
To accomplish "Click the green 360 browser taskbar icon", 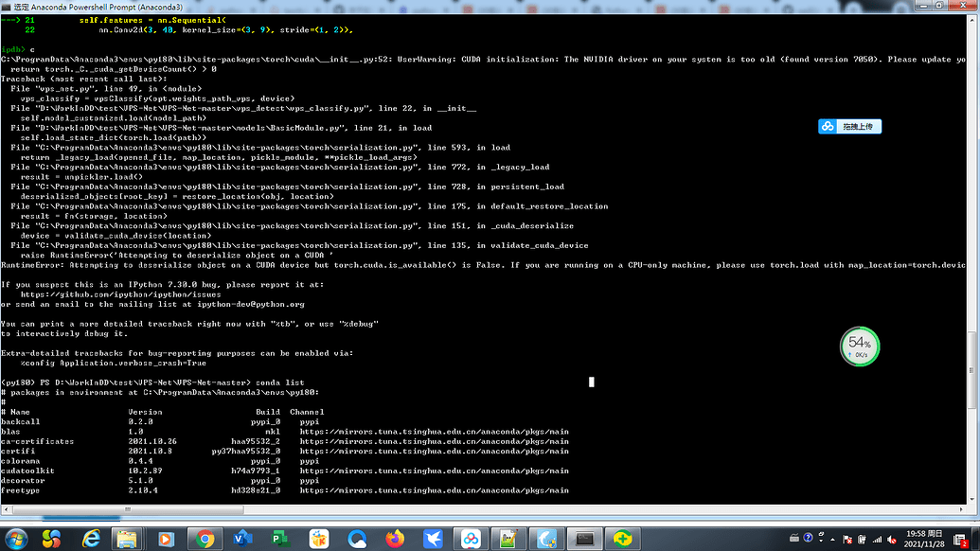I will point(622,538).
